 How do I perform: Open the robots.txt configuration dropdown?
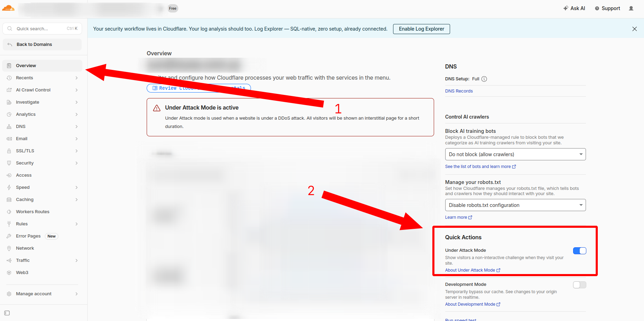[x=515, y=205]
